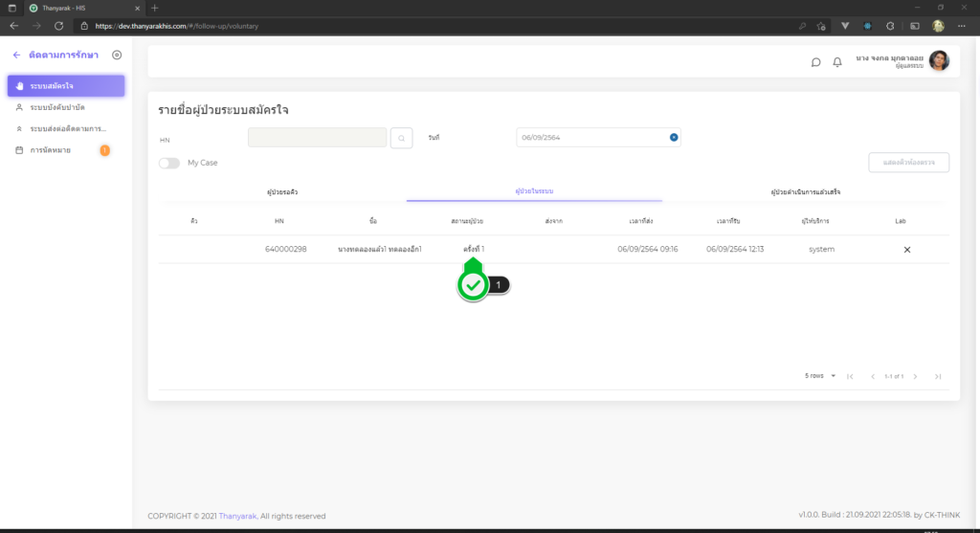
Task: Reload the page with browser refresh
Action: [x=59, y=26]
